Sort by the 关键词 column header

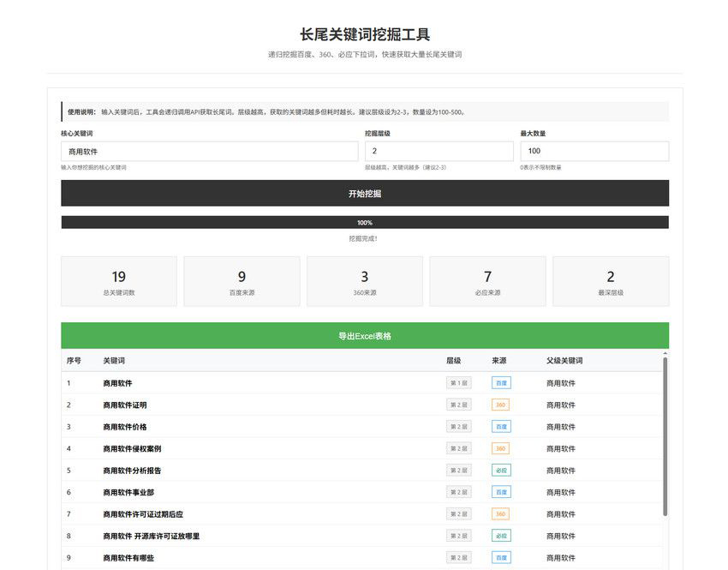click(114, 361)
